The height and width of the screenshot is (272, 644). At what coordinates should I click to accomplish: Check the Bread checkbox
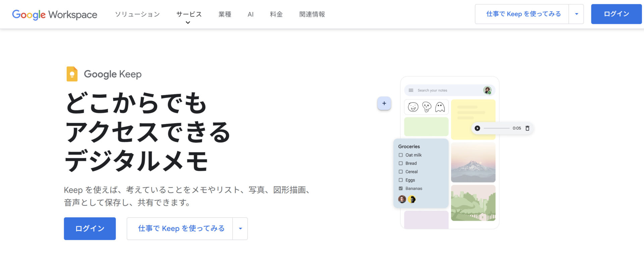(x=400, y=164)
